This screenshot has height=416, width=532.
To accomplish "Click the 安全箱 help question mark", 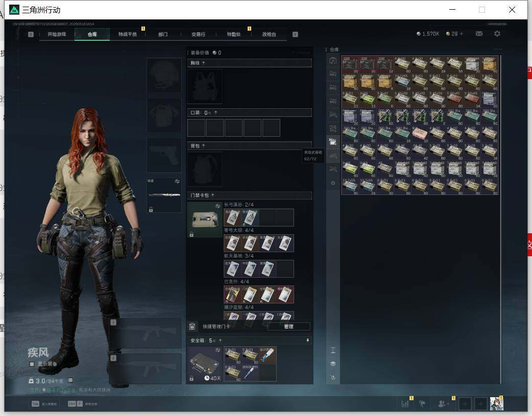I will pos(220,340).
